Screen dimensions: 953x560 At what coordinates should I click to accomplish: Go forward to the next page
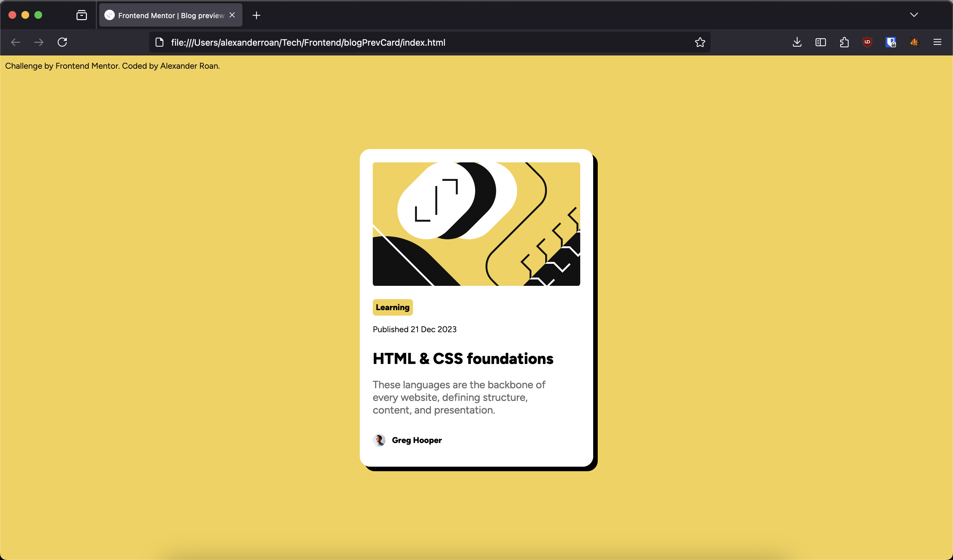[39, 42]
